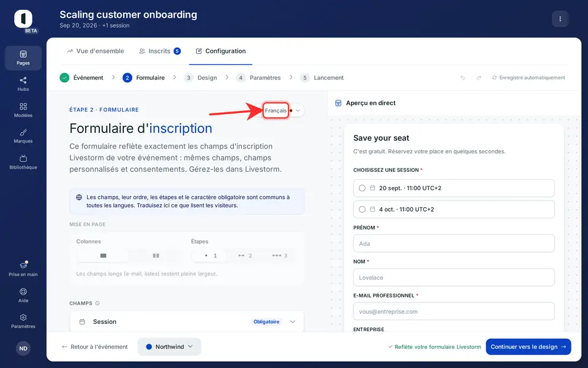Click the Obligatoire badge on Session
The image size is (588, 368).
tap(266, 322)
